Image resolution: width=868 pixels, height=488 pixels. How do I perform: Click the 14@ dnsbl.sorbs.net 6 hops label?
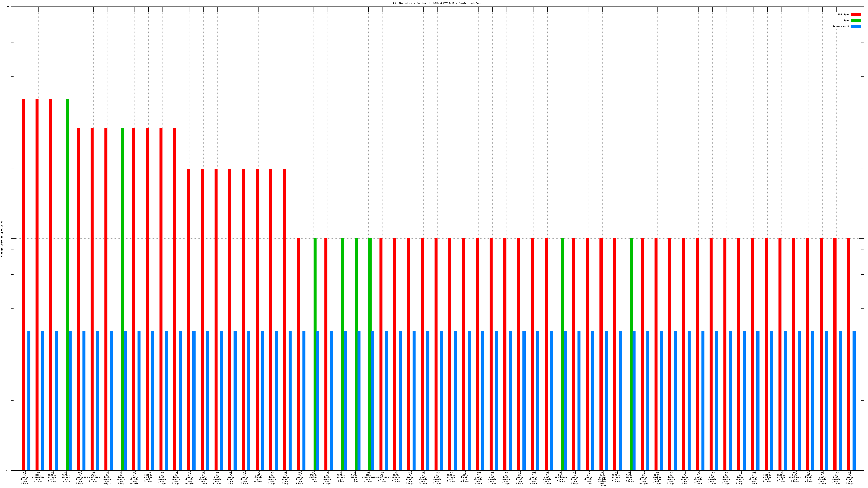click(x=52, y=477)
